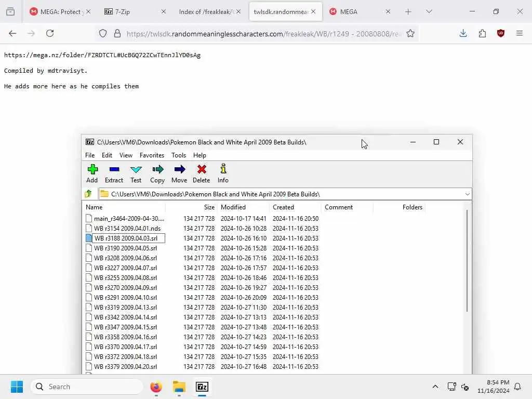List all Firefox tabs dropdown arrow

[x=429, y=11]
